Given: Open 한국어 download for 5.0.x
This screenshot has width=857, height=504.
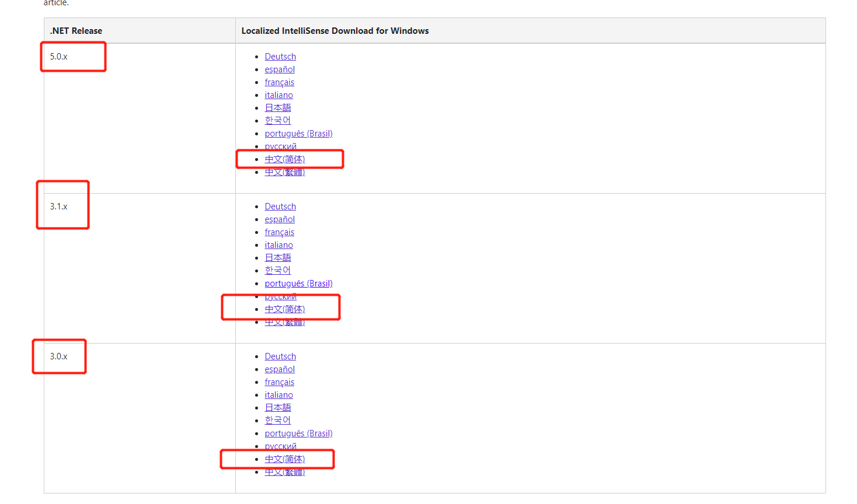Looking at the screenshot, I should point(277,121).
